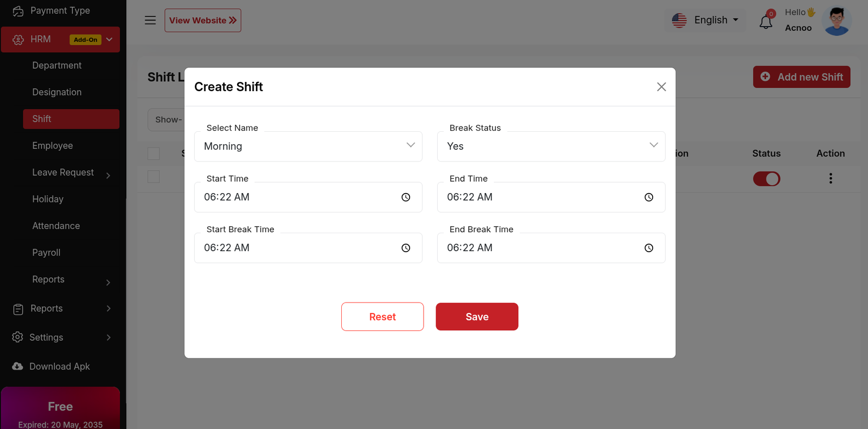Image resolution: width=868 pixels, height=429 pixels.
Task: Open the three-dot Action menu
Action: point(830,178)
